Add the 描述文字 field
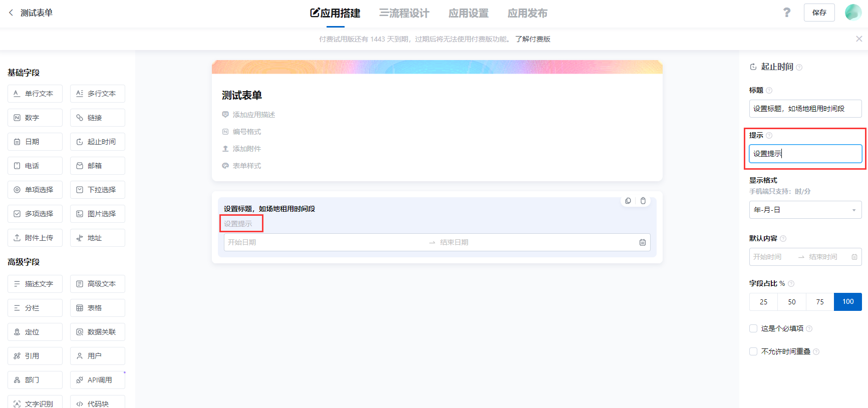Image resolution: width=868 pixels, height=408 pixels. click(x=35, y=284)
